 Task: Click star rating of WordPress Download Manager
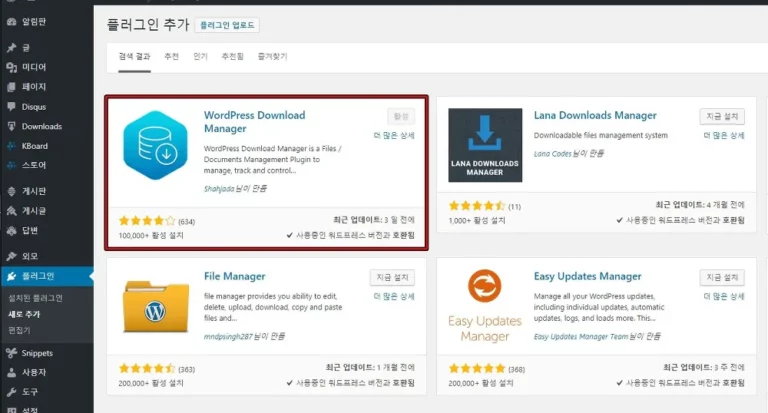(x=146, y=221)
